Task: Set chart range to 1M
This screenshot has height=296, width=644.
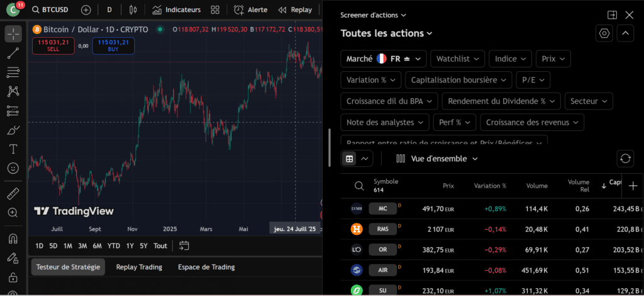Action: coord(68,246)
